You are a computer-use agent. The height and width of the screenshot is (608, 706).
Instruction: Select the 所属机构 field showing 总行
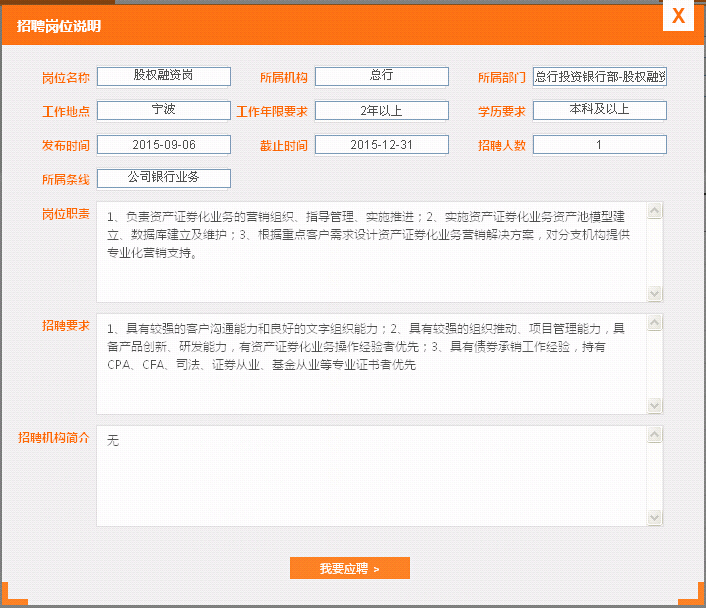point(381,77)
